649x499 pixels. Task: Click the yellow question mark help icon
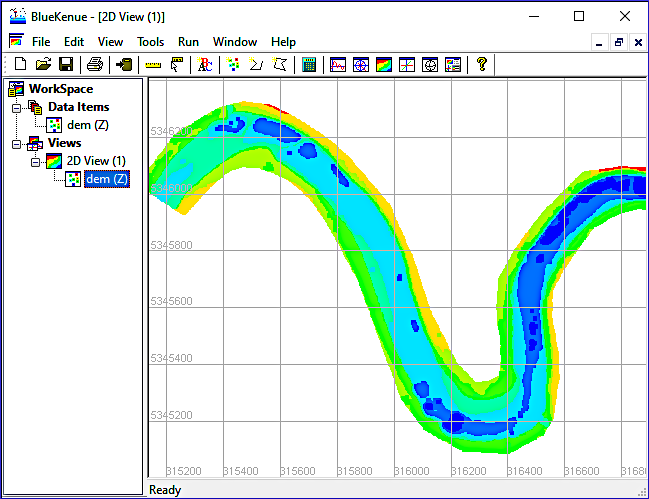coord(481,64)
